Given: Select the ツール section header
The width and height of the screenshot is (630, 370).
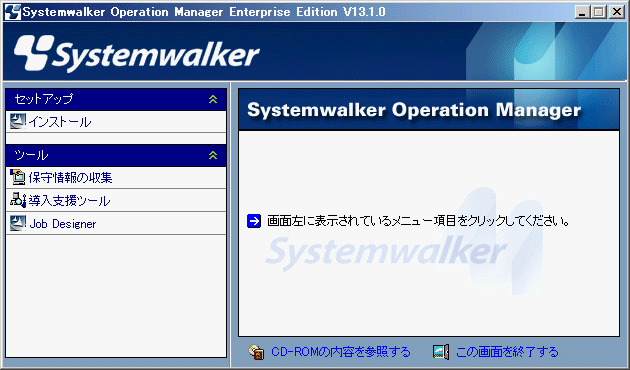Looking at the screenshot, I should click(116, 155).
